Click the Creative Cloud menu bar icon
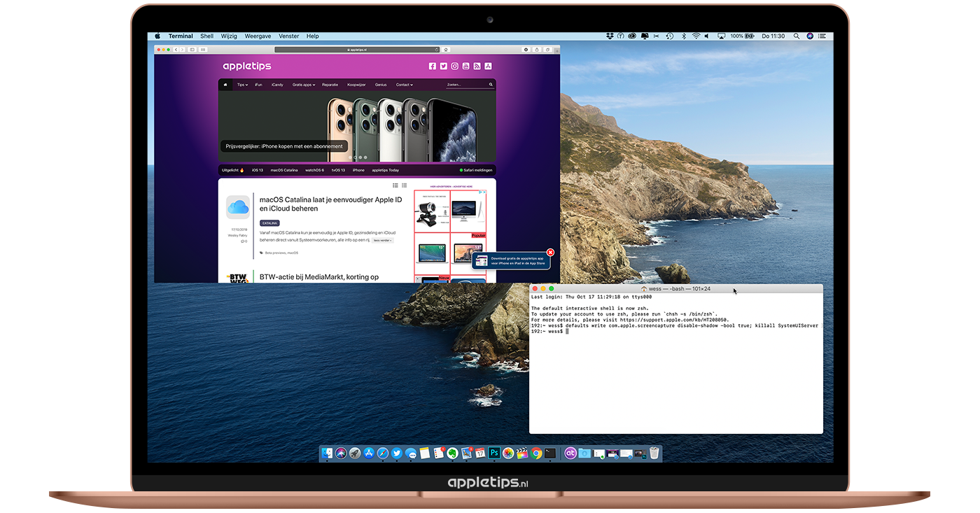This screenshot has width=980, height=513. pos(632,36)
